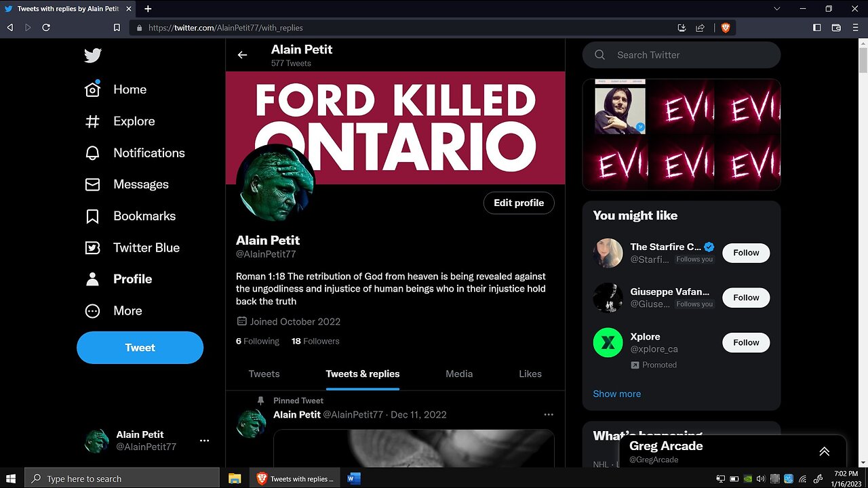Click the Windows Start button
868x488 pixels.
point(11,479)
